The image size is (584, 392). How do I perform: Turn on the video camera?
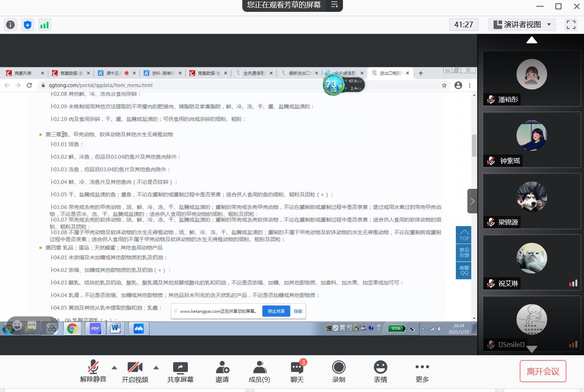[x=135, y=371]
